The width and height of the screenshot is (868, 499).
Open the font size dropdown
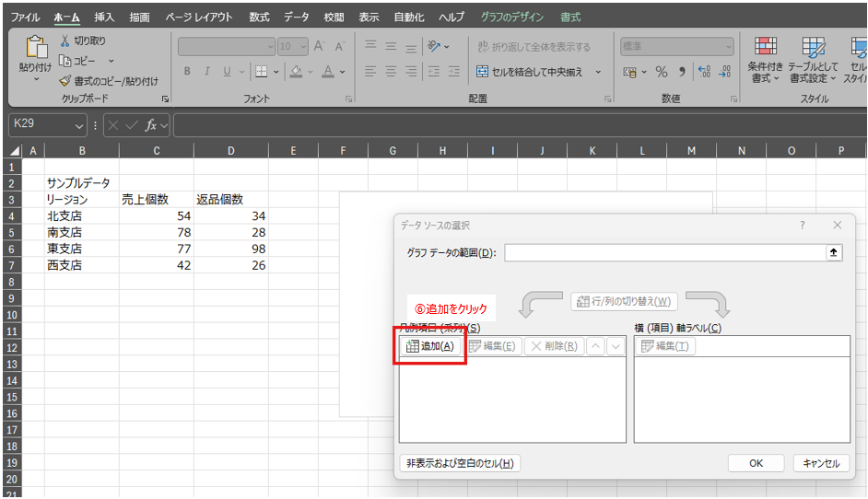coord(303,47)
